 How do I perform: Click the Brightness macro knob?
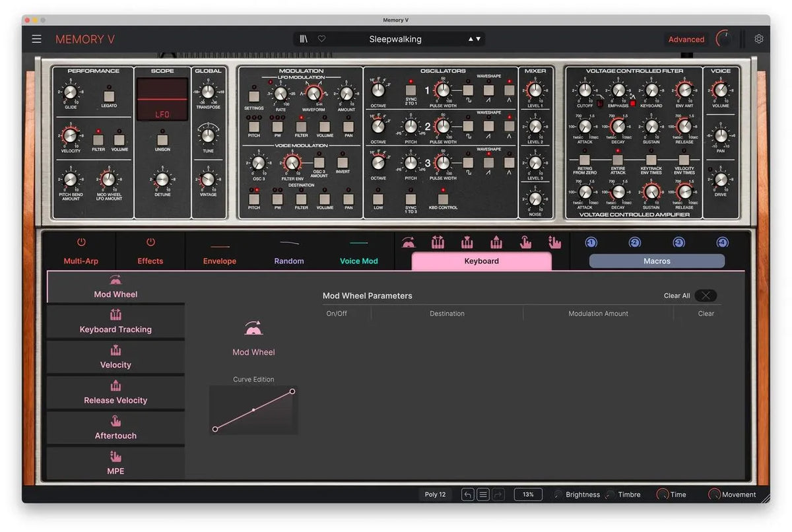[x=558, y=495]
